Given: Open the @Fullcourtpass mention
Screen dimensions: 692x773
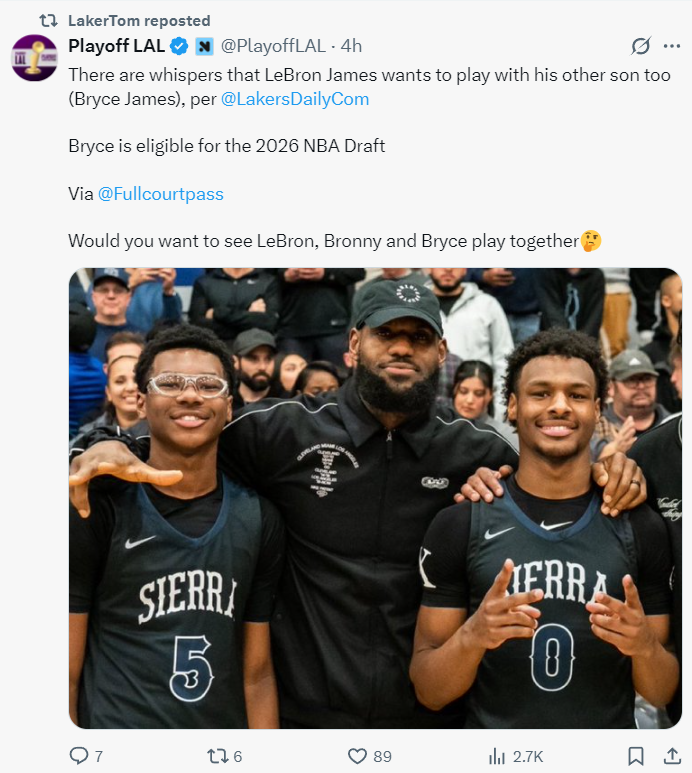Looking at the screenshot, I should coord(160,194).
